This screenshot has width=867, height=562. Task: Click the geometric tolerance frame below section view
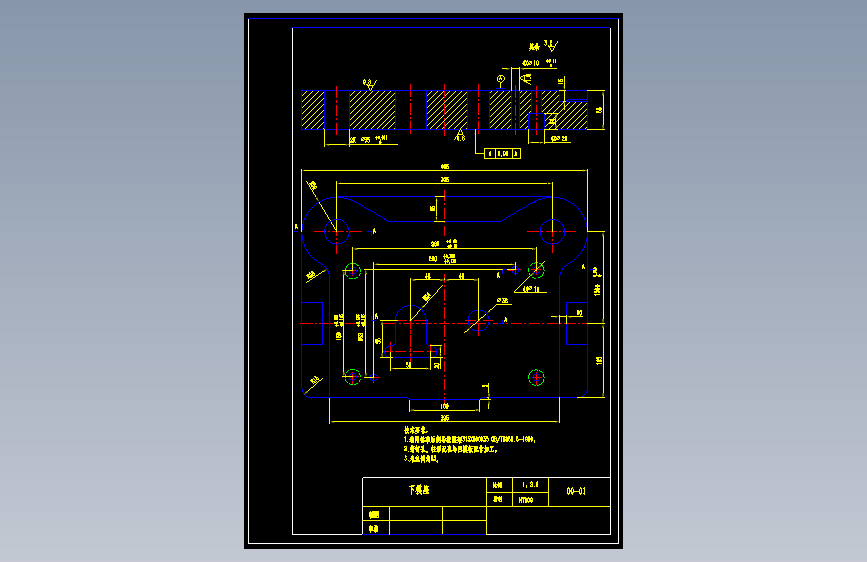(502, 153)
